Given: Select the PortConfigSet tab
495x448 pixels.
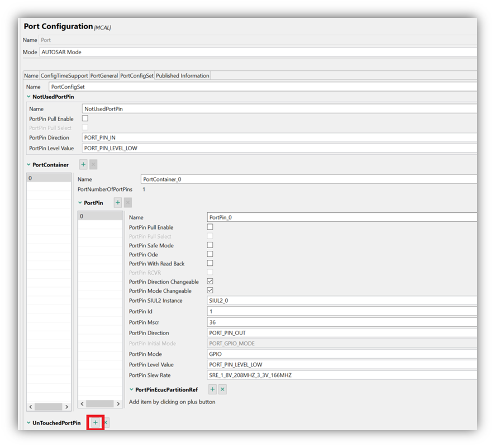Looking at the screenshot, I should pos(137,76).
